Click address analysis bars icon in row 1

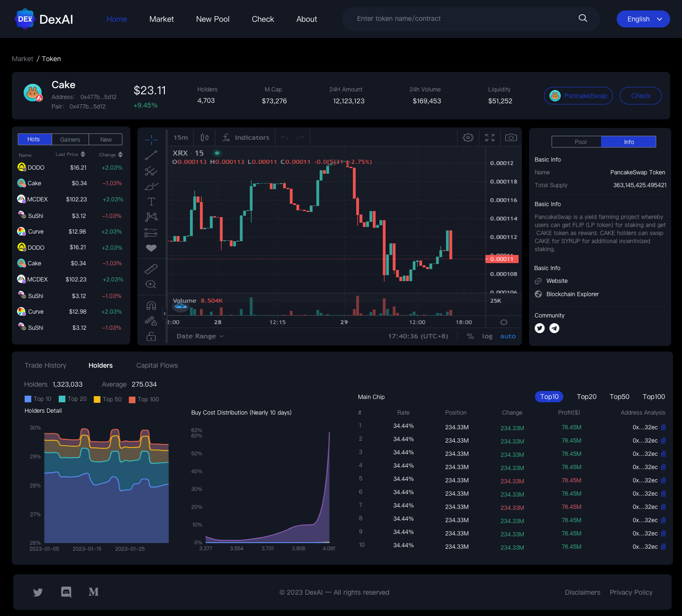663,427
